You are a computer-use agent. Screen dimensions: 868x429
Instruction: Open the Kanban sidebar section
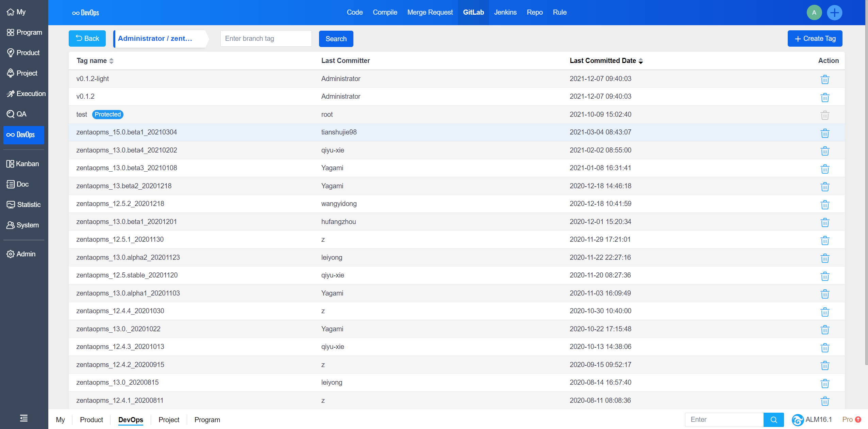coord(23,164)
